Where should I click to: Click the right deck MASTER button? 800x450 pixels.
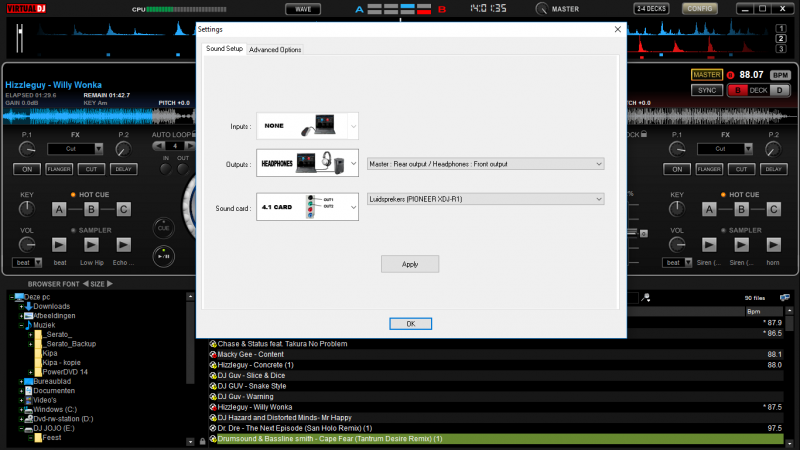[707, 75]
